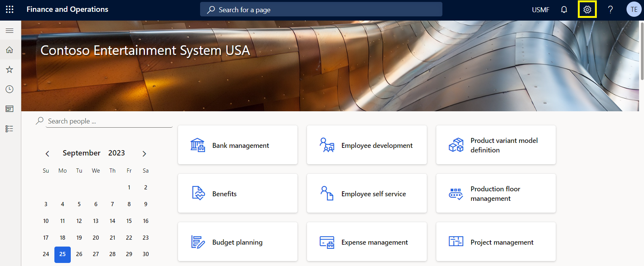Image resolution: width=644 pixels, height=266 pixels.
Task: Select the September month dropdown
Action: pos(81,153)
